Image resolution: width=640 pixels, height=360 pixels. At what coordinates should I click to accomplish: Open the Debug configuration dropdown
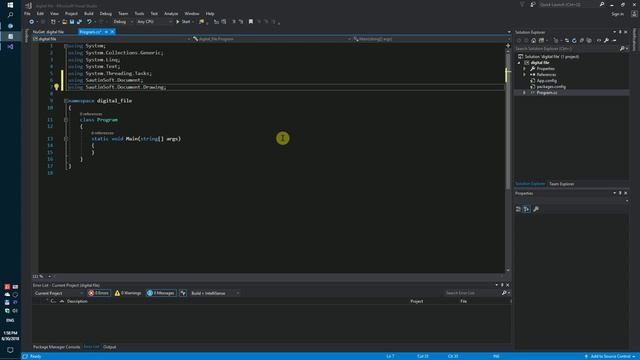pyautogui.click(x=123, y=22)
